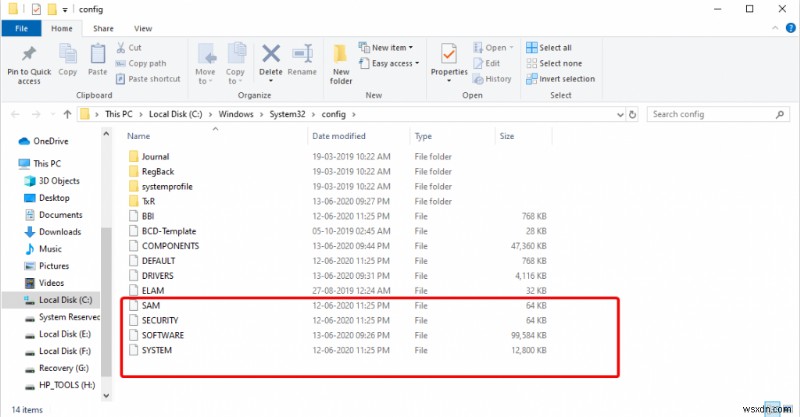This screenshot has height=417, width=800.
Task: Click the Search config field
Action: (718, 114)
